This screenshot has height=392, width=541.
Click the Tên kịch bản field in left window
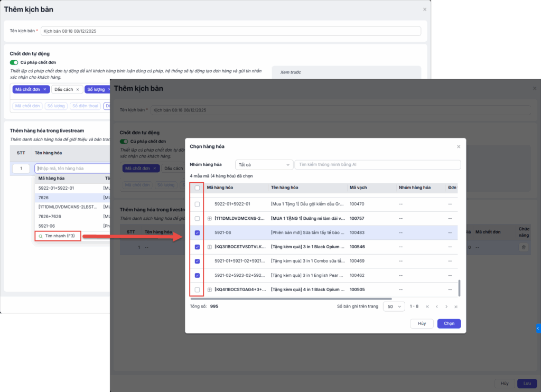coord(231,31)
